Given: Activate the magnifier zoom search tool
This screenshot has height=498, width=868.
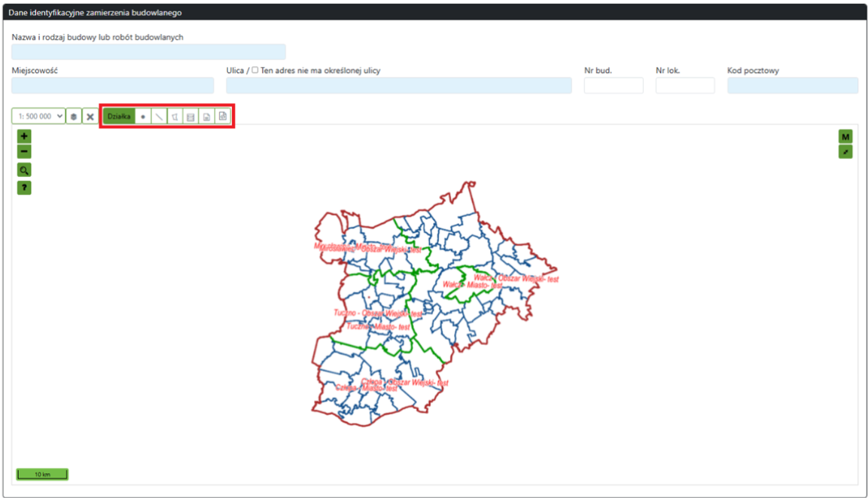Looking at the screenshot, I should (x=23, y=170).
